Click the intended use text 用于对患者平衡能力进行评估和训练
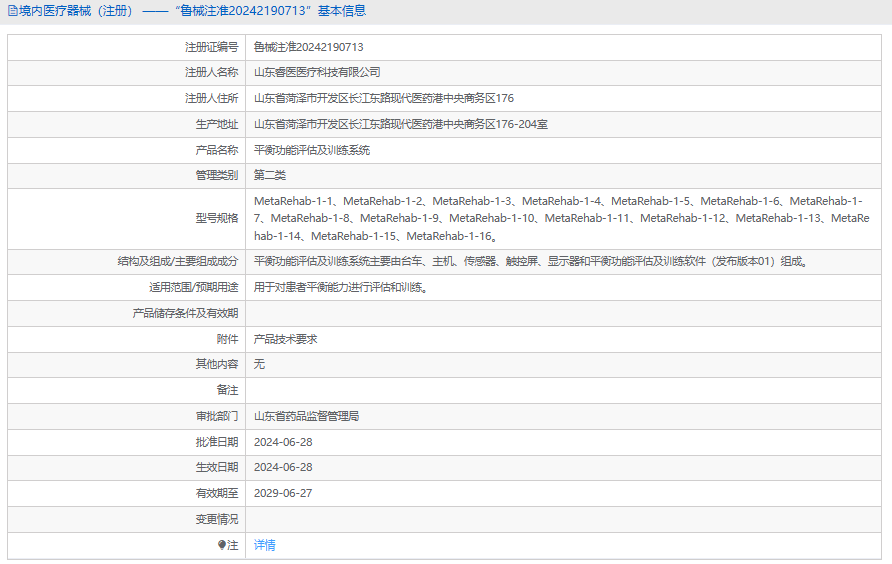Viewport: 892px width, 564px height. coord(341,287)
